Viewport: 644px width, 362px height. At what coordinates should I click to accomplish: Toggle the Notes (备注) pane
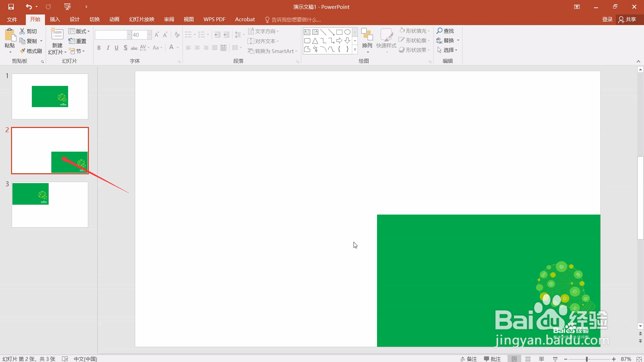469,359
